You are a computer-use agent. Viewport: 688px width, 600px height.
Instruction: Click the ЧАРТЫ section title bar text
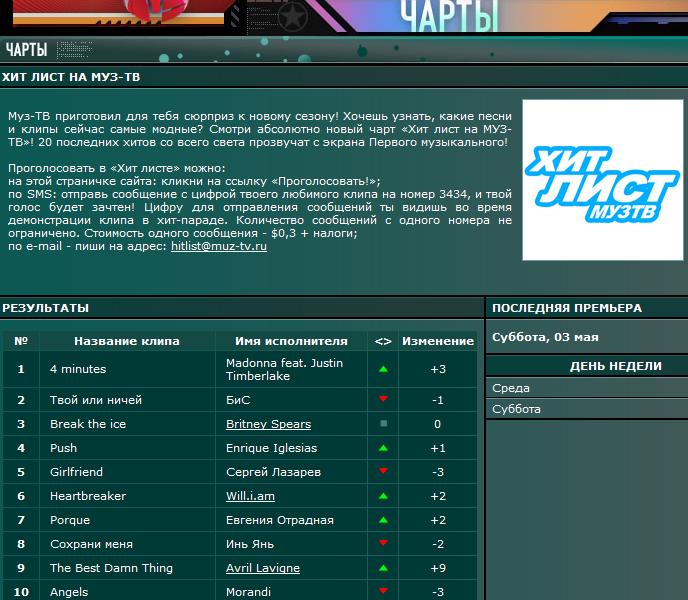tap(26, 50)
